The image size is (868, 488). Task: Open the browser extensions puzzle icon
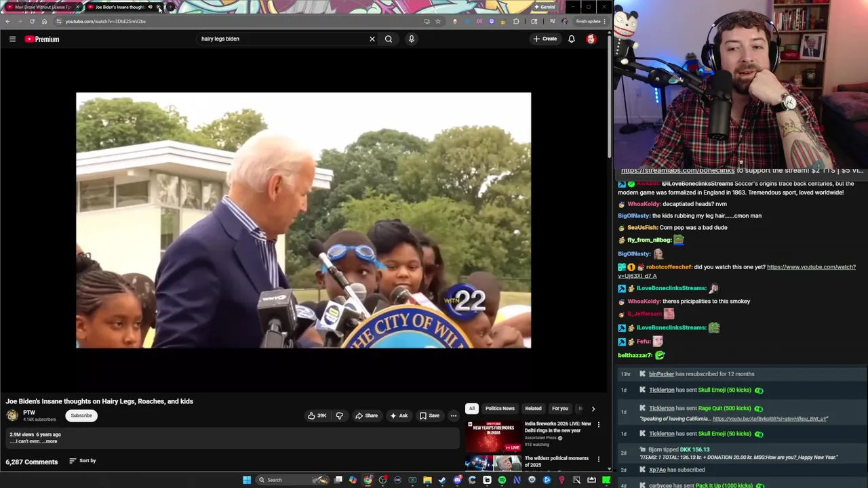(x=516, y=21)
